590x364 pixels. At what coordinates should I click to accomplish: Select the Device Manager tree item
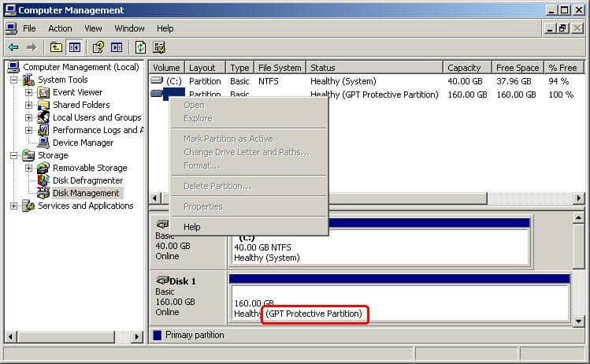83,143
